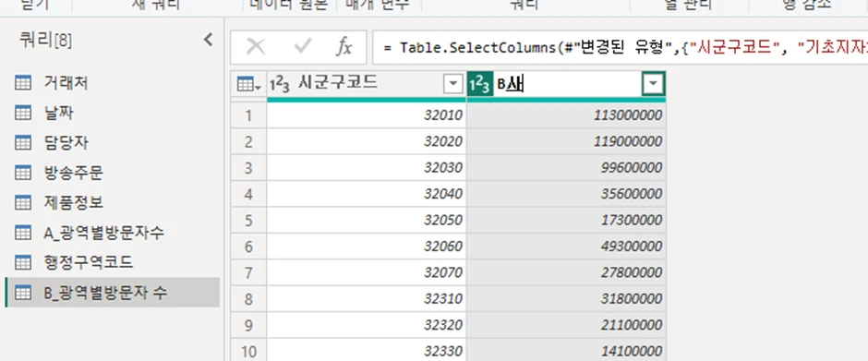Select the A_광역별방문자수 query

113,233
